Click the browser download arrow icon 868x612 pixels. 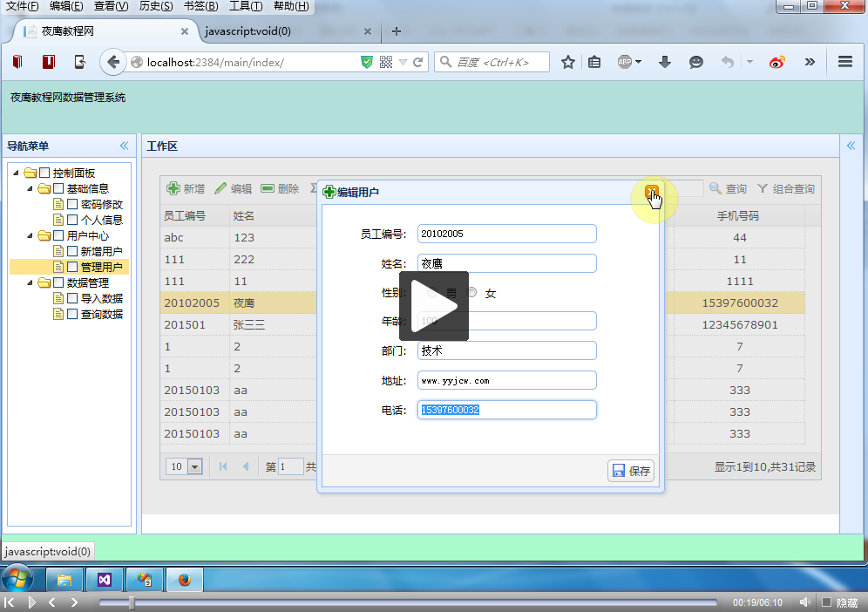click(x=665, y=62)
